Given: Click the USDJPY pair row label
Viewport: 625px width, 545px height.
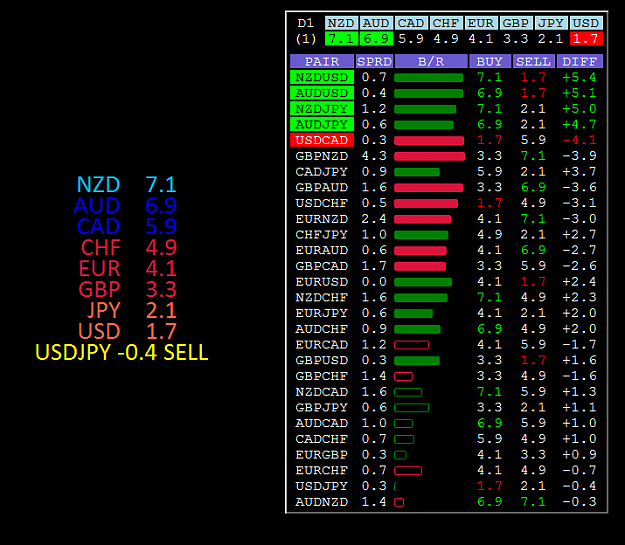Looking at the screenshot, I should pyautogui.click(x=322, y=486).
